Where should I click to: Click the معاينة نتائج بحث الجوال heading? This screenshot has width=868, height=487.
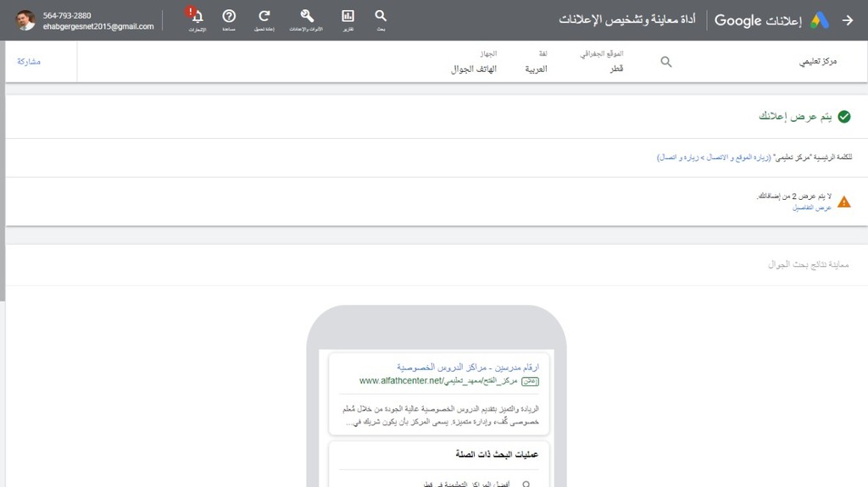coord(808,264)
